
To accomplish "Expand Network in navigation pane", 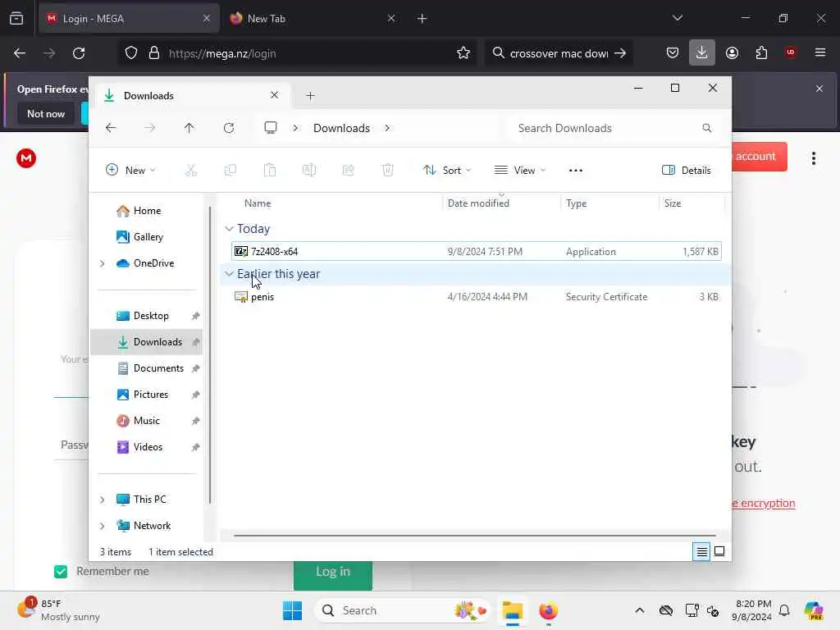I will [102, 526].
